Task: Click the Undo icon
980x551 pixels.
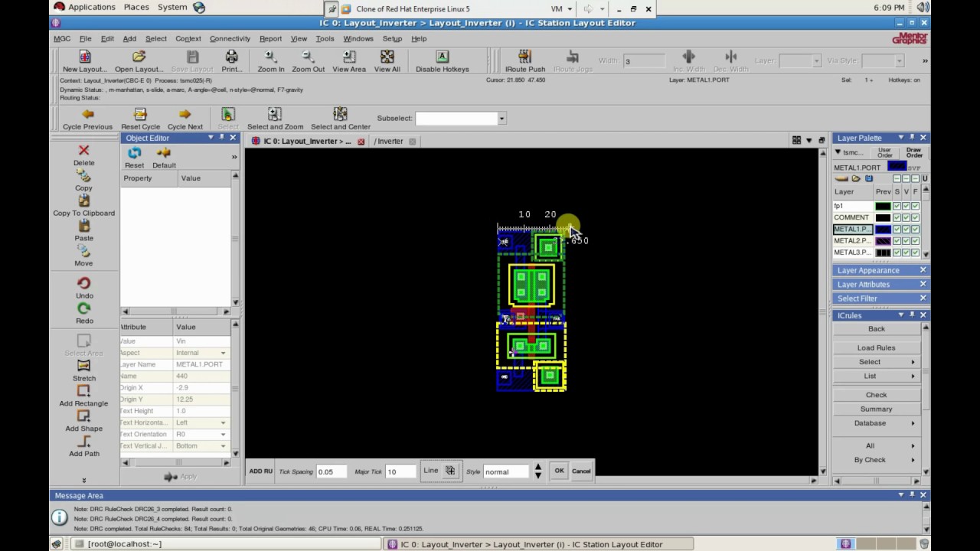Action: click(x=84, y=283)
